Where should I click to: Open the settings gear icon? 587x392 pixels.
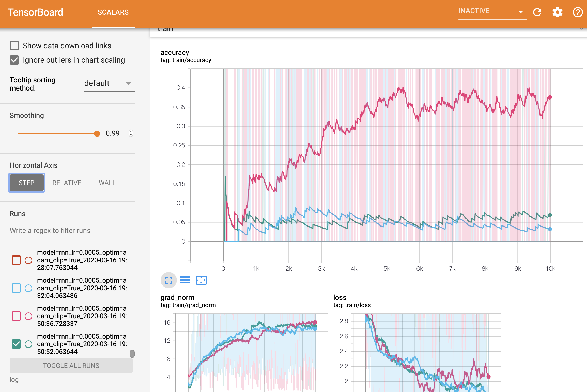point(557,12)
